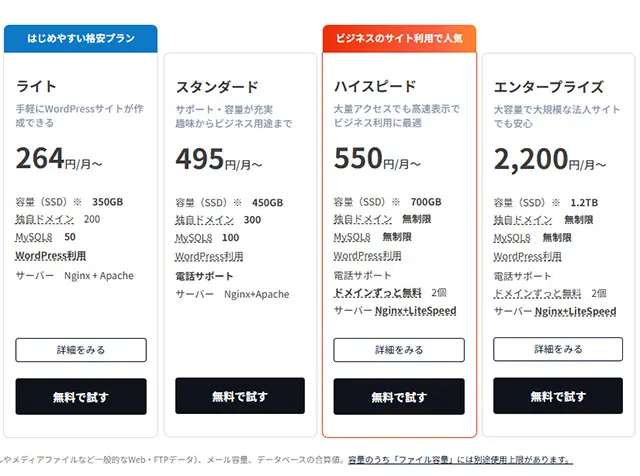Open the footer link about ファイル容量 usage limit

[x=460, y=460]
